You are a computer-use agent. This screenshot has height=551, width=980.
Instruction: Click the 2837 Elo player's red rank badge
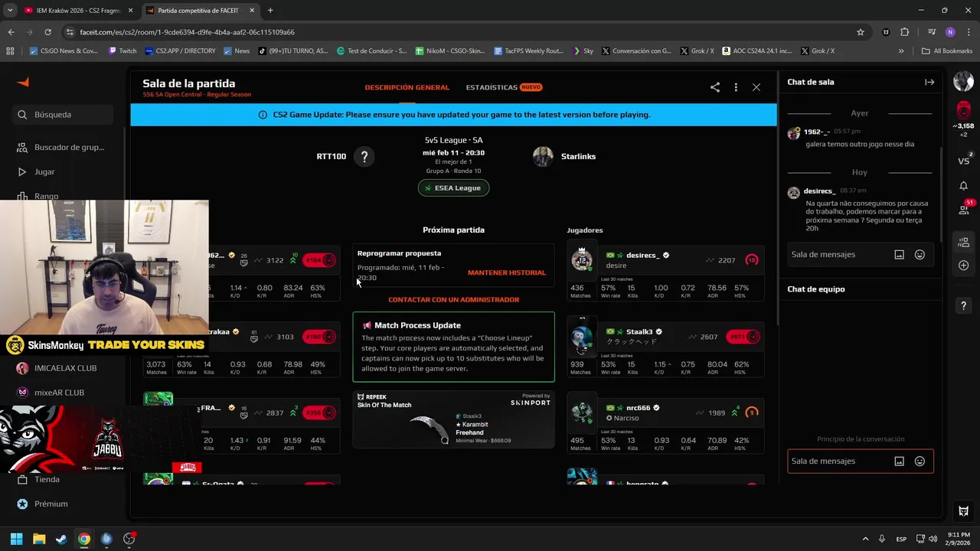pos(320,412)
